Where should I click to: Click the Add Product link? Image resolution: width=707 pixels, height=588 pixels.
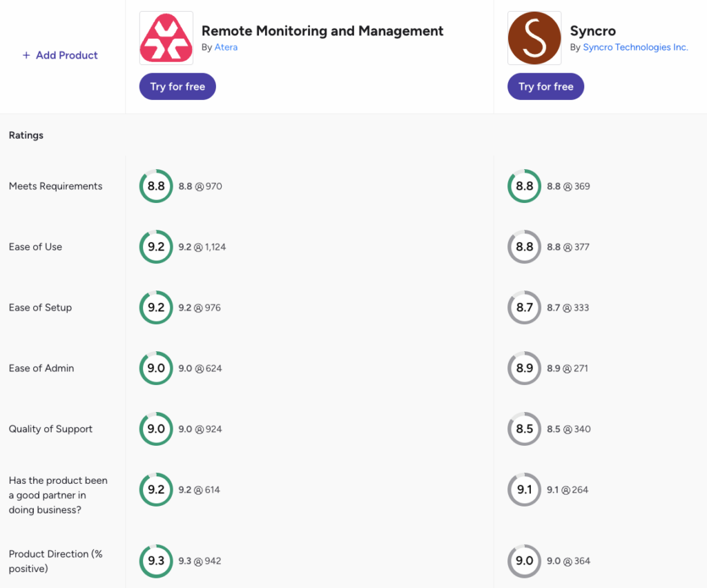[60, 55]
